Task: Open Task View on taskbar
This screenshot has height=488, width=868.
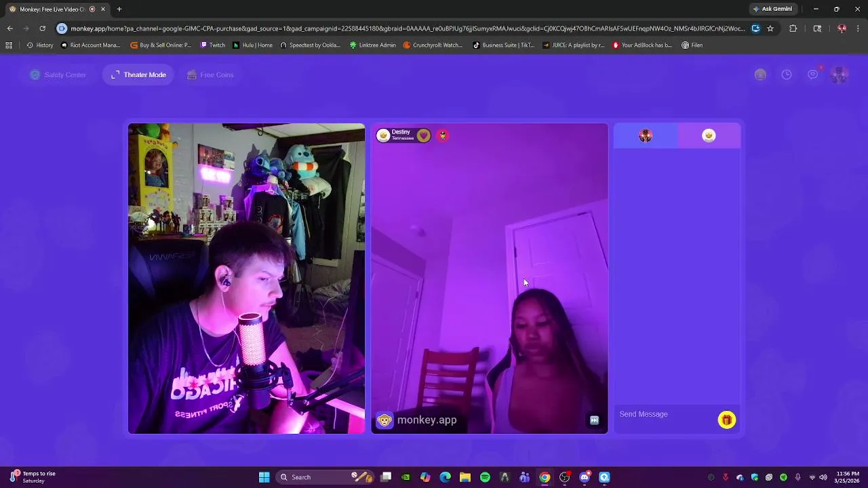Action: (386, 477)
